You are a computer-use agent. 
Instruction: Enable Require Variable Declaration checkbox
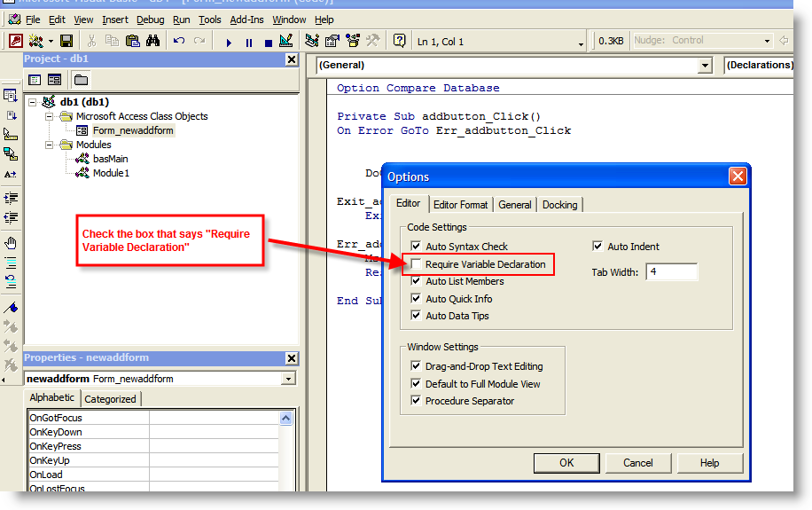point(417,264)
